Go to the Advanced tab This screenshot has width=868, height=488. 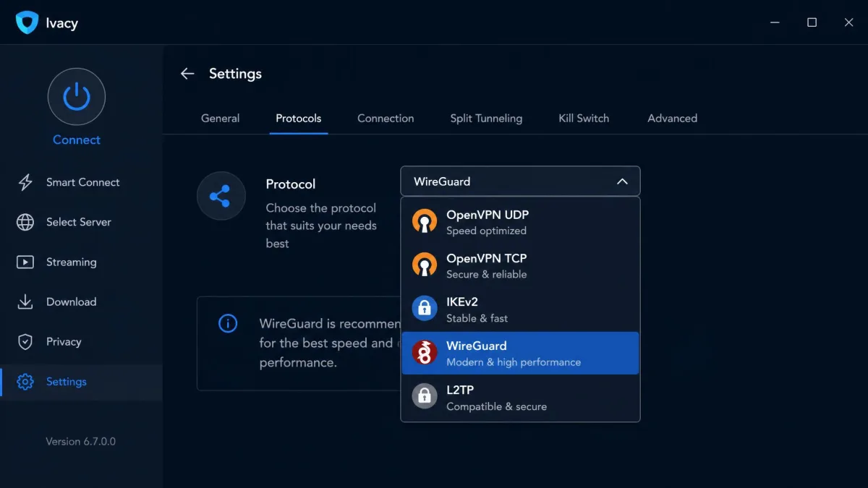point(673,118)
